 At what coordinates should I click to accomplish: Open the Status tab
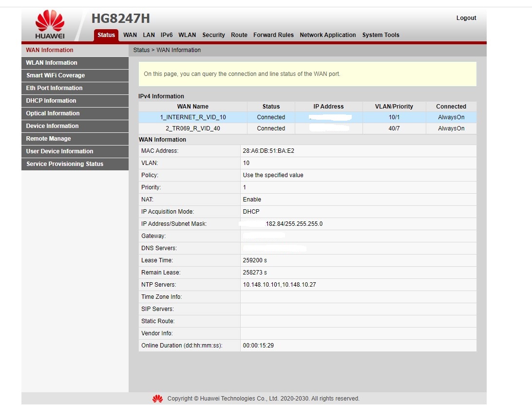coord(106,35)
